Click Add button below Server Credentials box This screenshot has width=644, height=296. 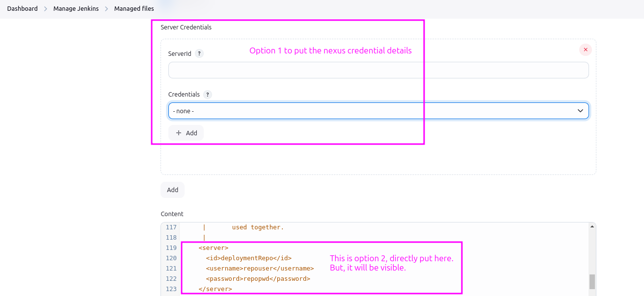[x=172, y=190]
